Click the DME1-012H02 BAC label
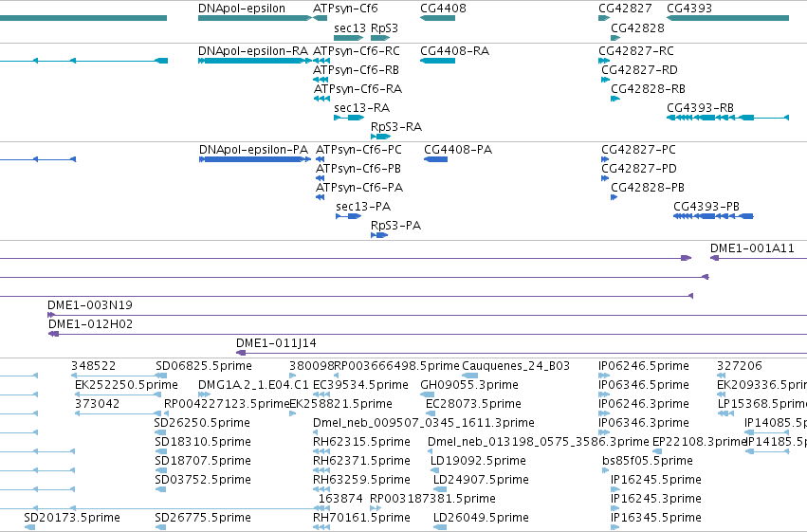 91,324
